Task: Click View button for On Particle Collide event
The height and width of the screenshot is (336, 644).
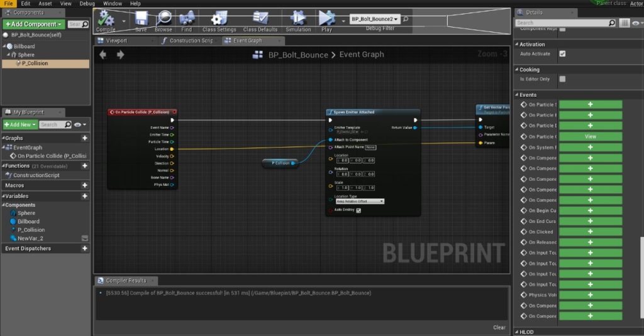Action: pyautogui.click(x=590, y=137)
